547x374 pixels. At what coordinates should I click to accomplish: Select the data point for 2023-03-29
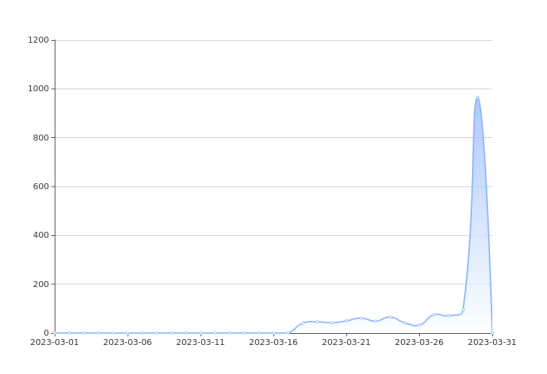463,309
